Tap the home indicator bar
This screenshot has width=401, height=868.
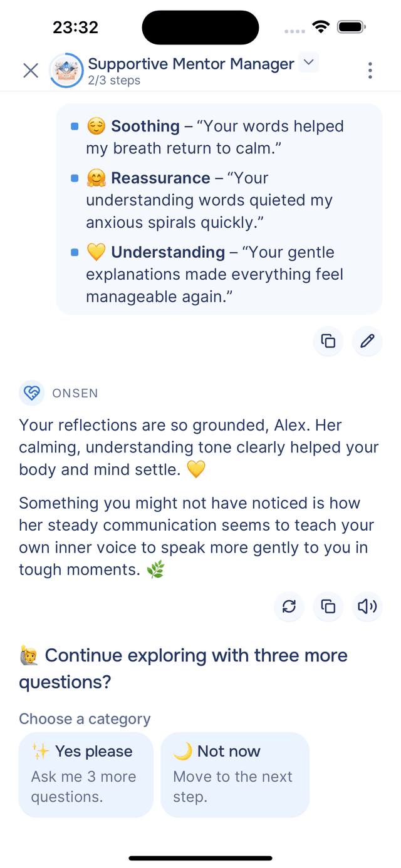point(200,858)
